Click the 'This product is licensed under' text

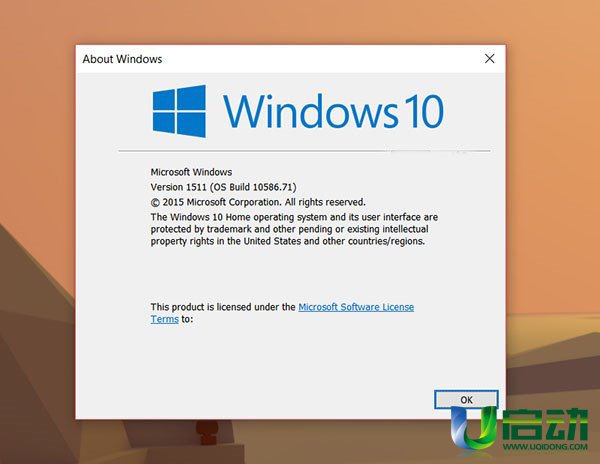tap(223, 307)
